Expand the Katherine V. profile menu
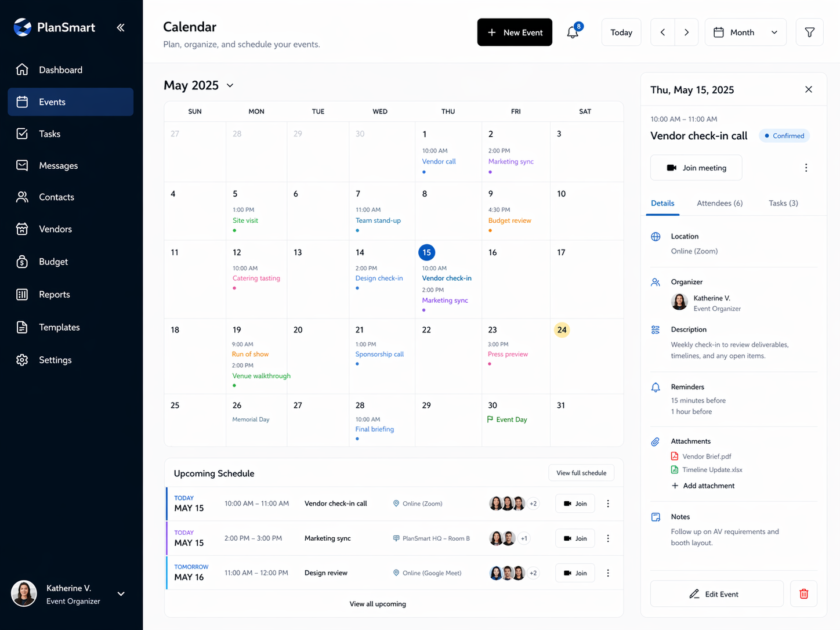 click(120, 593)
